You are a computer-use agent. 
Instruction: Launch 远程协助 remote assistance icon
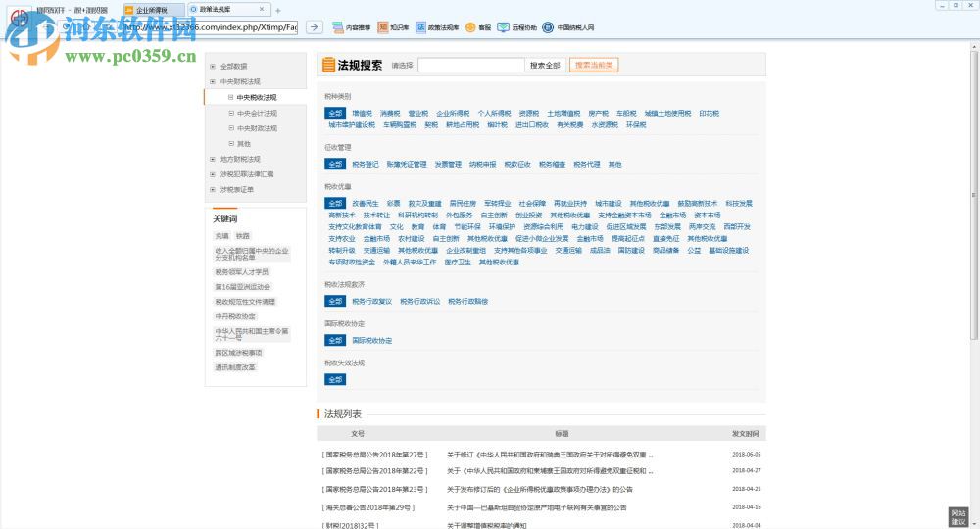pyautogui.click(x=516, y=27)
